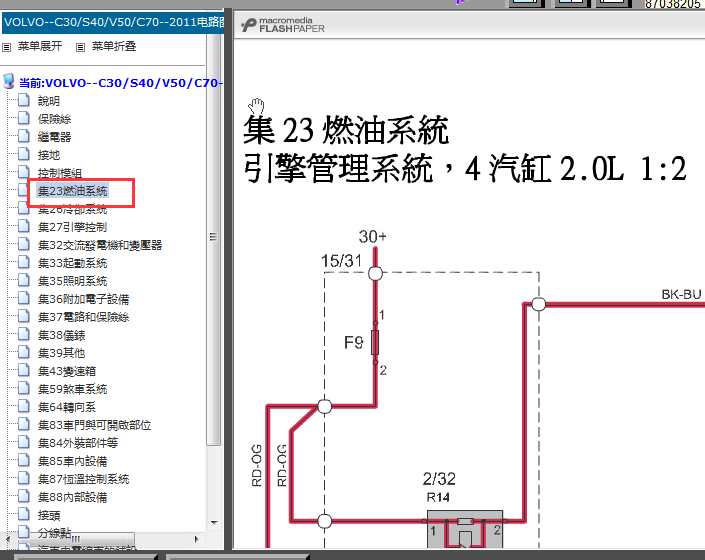Click the page icon beside 集43變速箱
The width and height of the screenshot is (705, 560).
(x=24, y=369)
